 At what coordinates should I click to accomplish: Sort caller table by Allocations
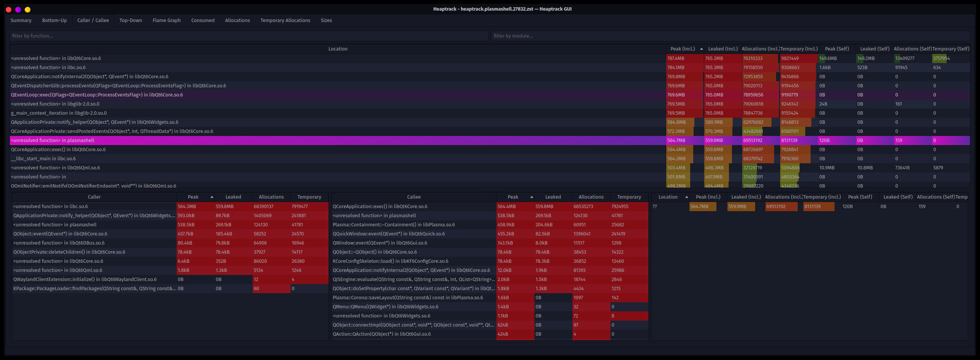coord(271,197)
